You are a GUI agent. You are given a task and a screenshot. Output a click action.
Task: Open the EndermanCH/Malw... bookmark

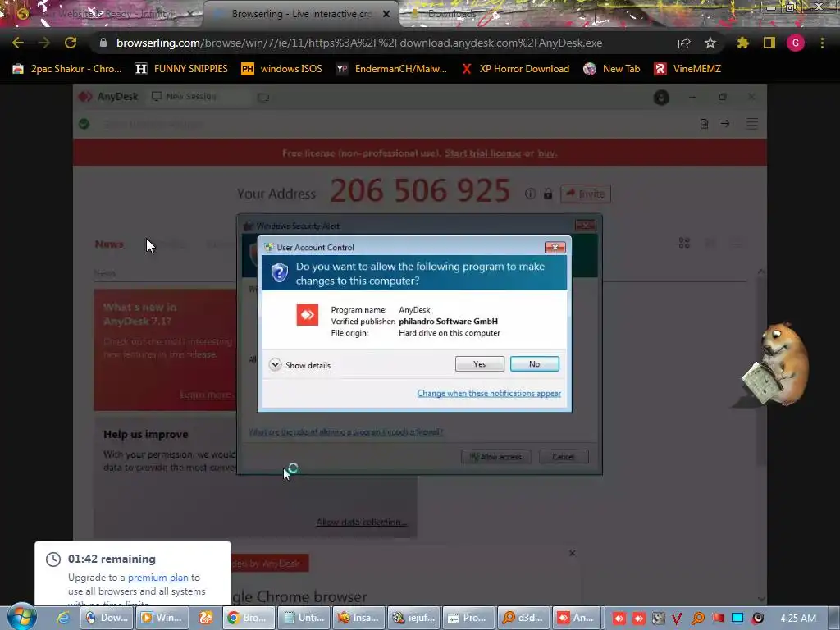click(x=391, y=69)
